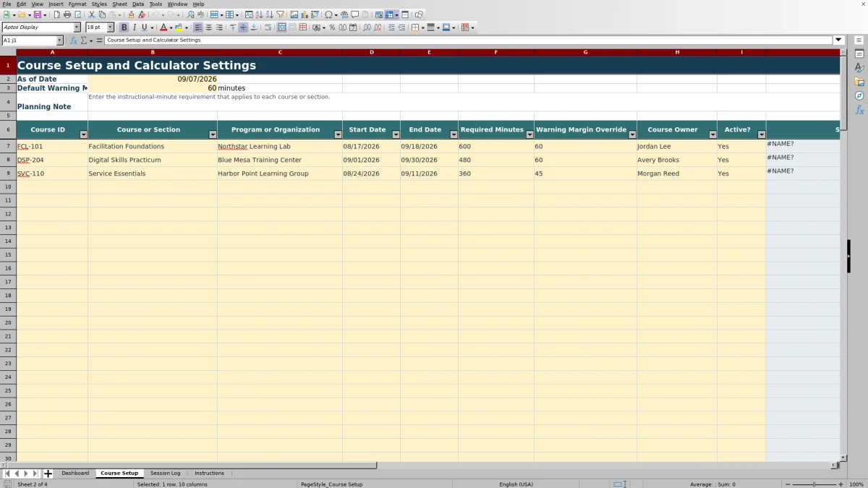Click the column F header
The image size is (868, 488).
(496, 52)
